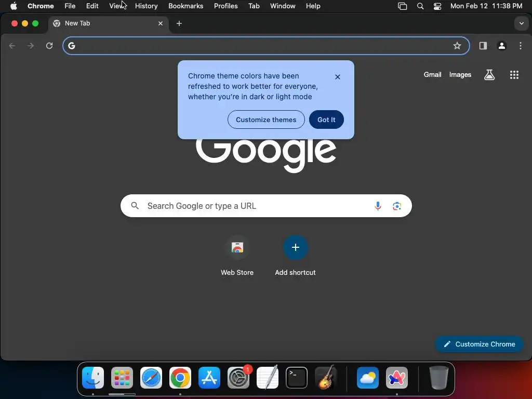Viewport: 532px width, 399px height.
Task: Open the Trash in the dock
Action: click(438, 378)
